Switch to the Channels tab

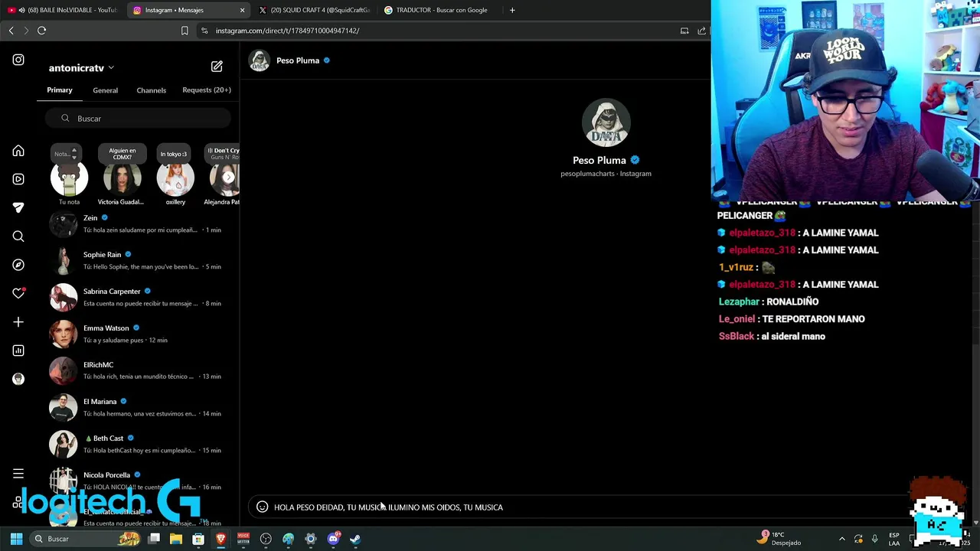point(152,90)
